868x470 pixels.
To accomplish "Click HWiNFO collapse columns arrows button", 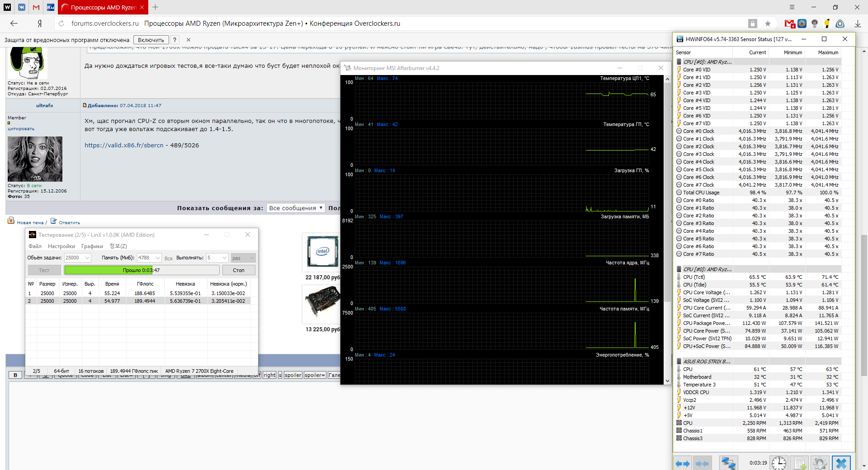I will (702, 463).
